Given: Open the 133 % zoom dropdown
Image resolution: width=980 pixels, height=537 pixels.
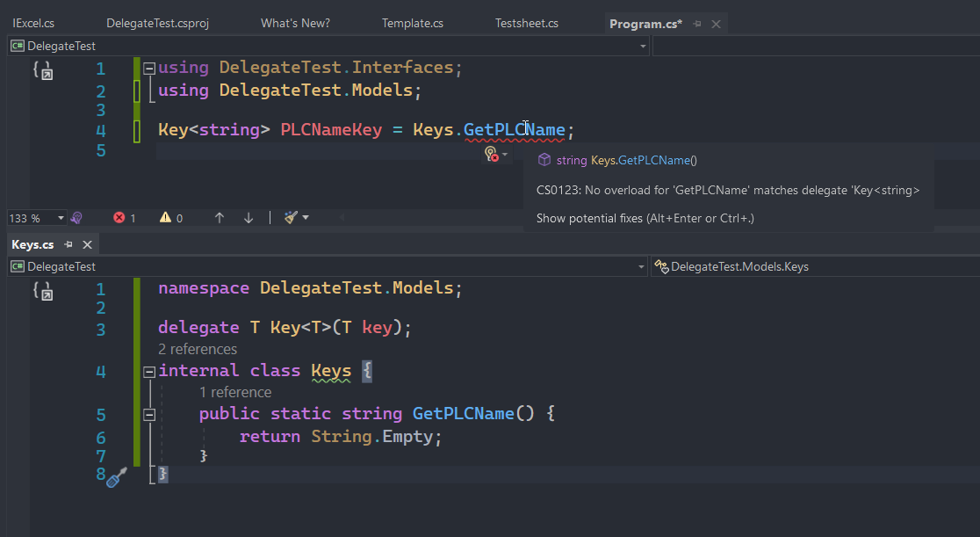Looking at the screenshot, I should point(61,218).
